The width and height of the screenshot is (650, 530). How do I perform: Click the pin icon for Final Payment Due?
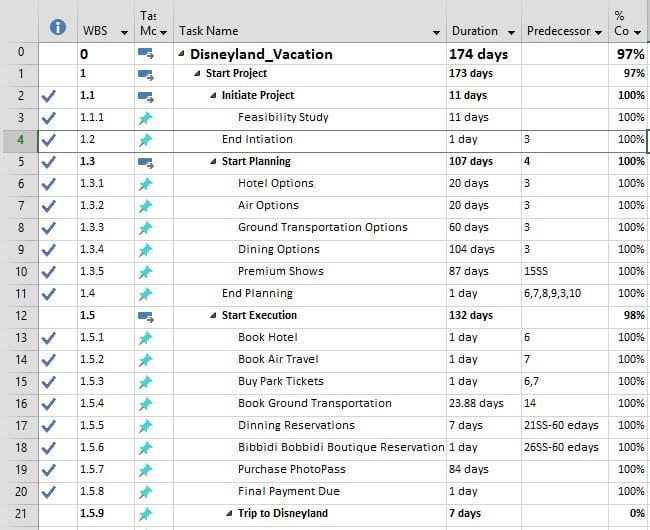pos(146,492)
